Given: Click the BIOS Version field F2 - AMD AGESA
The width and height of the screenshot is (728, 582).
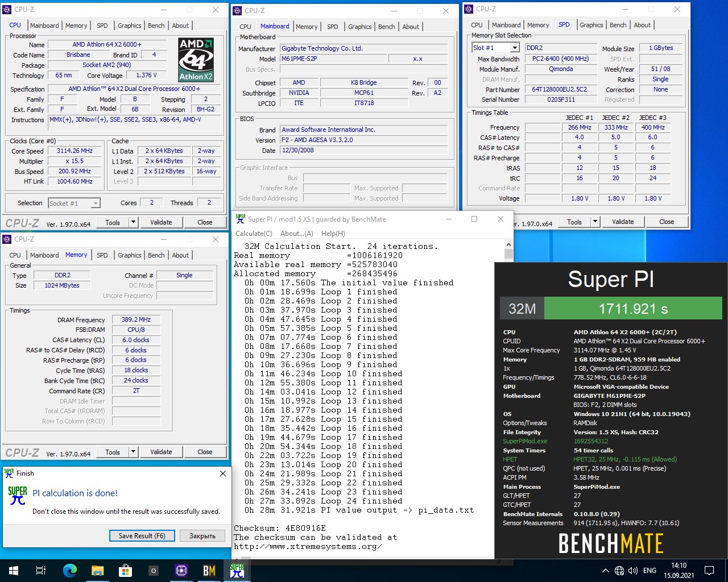Looking at the screenshot, I should pyautogui.click(x=365, y=140).
